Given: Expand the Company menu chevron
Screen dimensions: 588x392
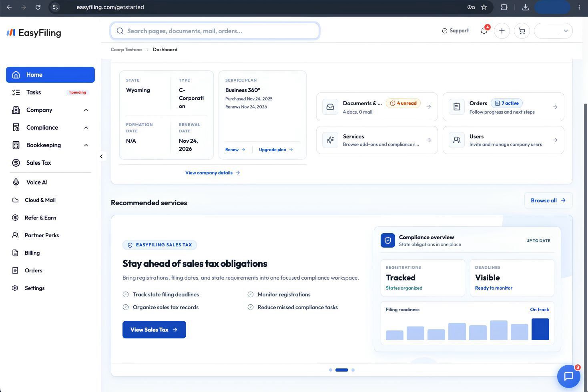Looking at the screenshot, I should tap(86, 110).
